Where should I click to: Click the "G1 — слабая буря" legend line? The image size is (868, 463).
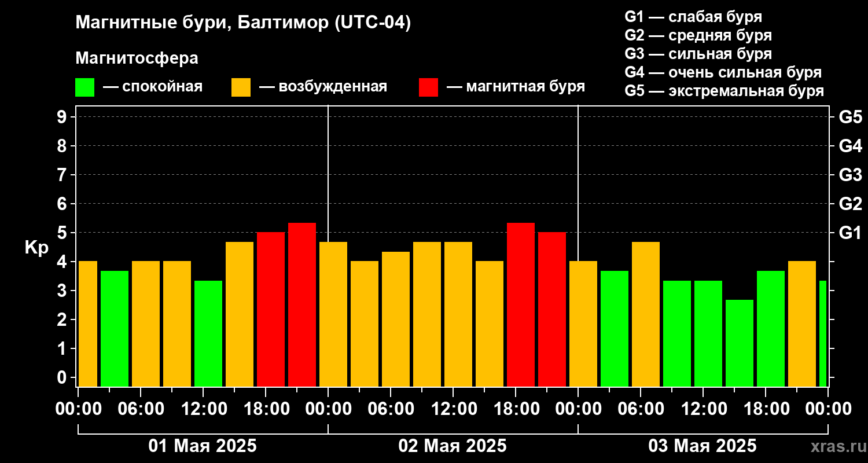click(693, 16)
